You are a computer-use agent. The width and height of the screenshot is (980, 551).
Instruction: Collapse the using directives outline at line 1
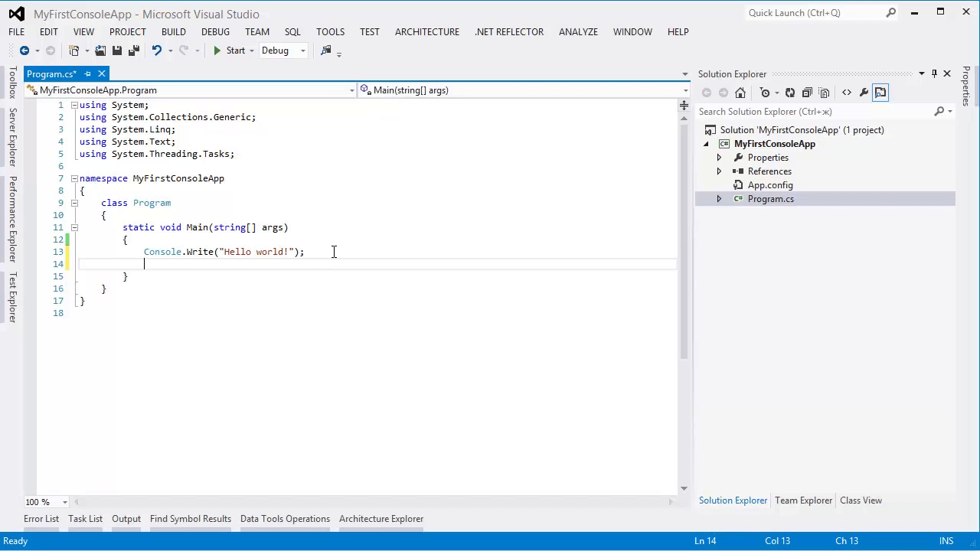click(x=74, y=105)
